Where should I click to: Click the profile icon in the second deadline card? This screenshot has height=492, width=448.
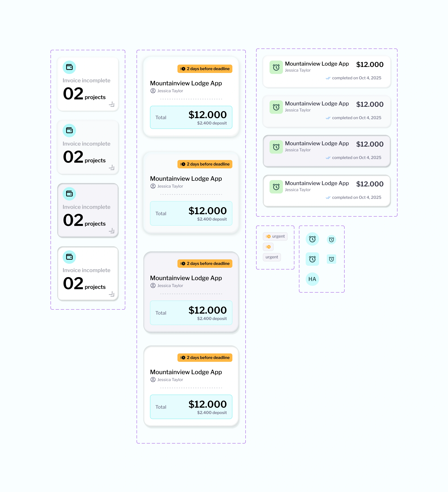[153, 186]
